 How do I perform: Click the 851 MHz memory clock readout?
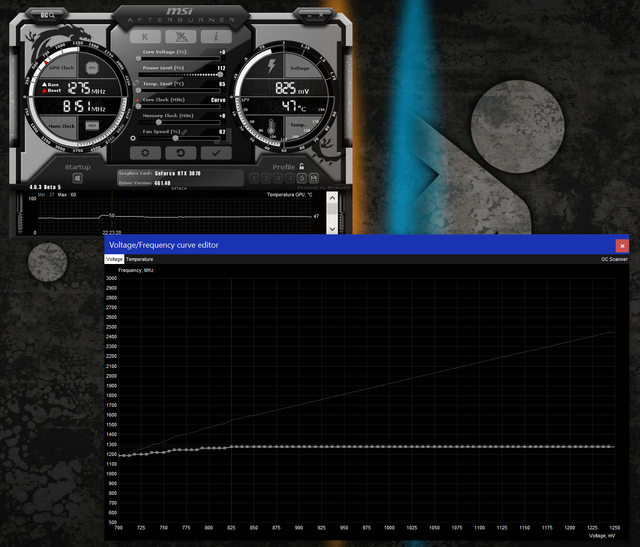coord(84,107)
